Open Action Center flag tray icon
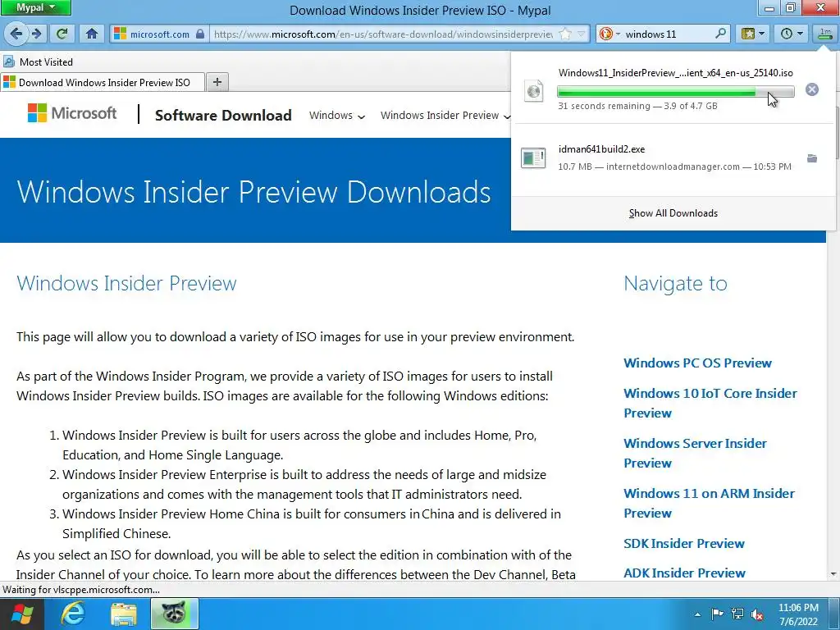 click(717, 614)
